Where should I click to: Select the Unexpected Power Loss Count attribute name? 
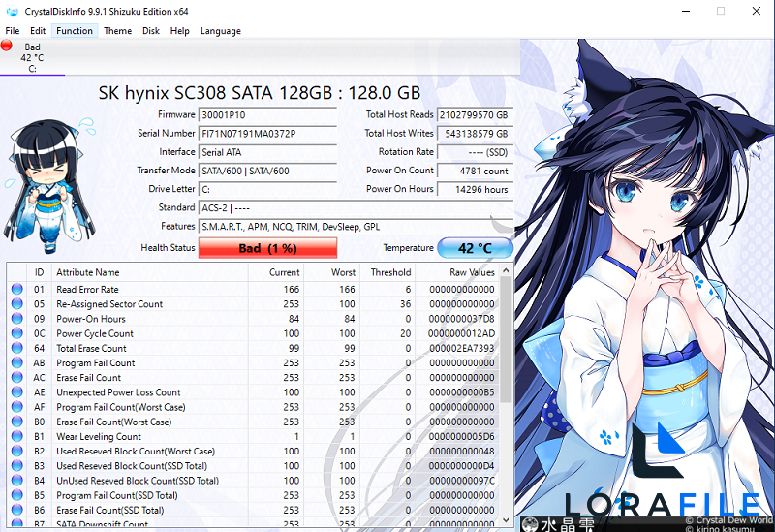[x=118, y=392]
